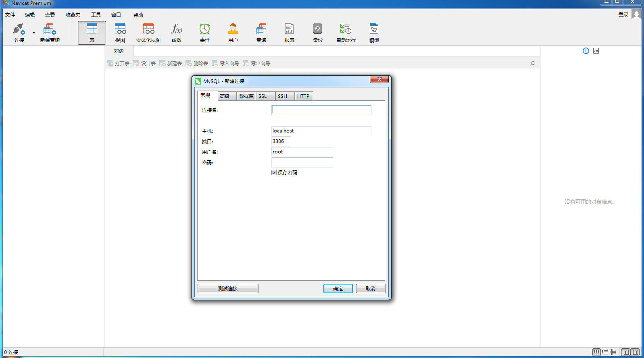Open the 工具 tools menu
This screenshot has height=358, width=644.
pos(96,15)
